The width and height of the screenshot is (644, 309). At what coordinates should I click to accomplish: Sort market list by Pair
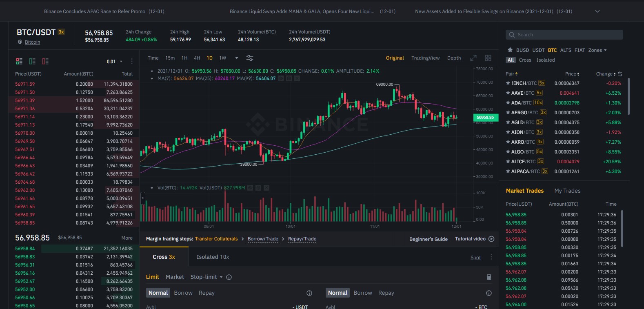point(512,74)
